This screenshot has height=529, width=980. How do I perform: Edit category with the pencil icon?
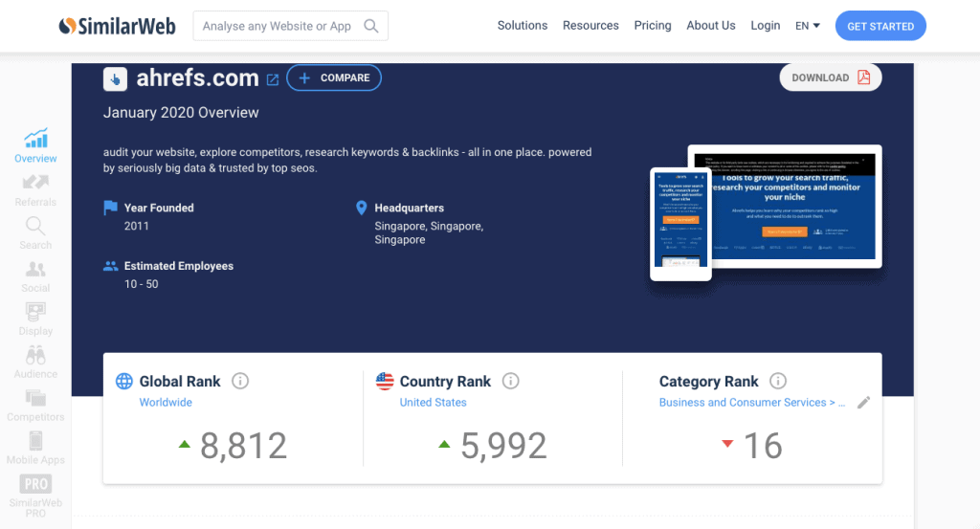[x=864, y=402]
